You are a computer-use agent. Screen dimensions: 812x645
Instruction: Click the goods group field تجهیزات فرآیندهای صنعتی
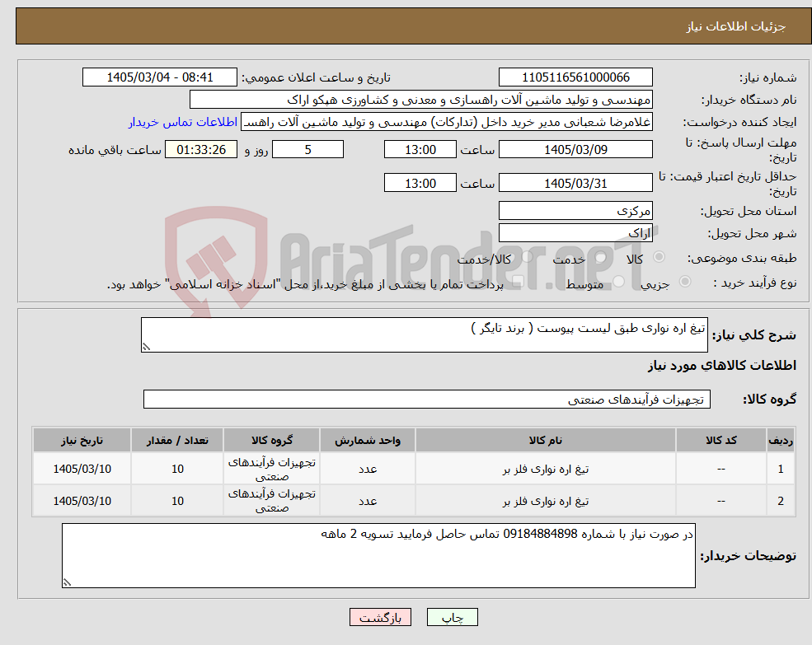[x=427, y=400]
